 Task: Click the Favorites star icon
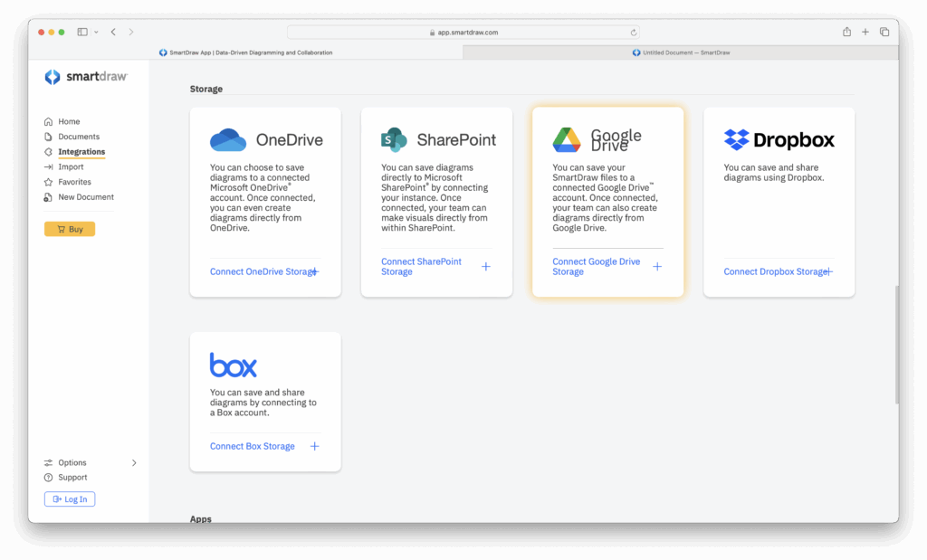pyautogui.click(x=49, y=182)
